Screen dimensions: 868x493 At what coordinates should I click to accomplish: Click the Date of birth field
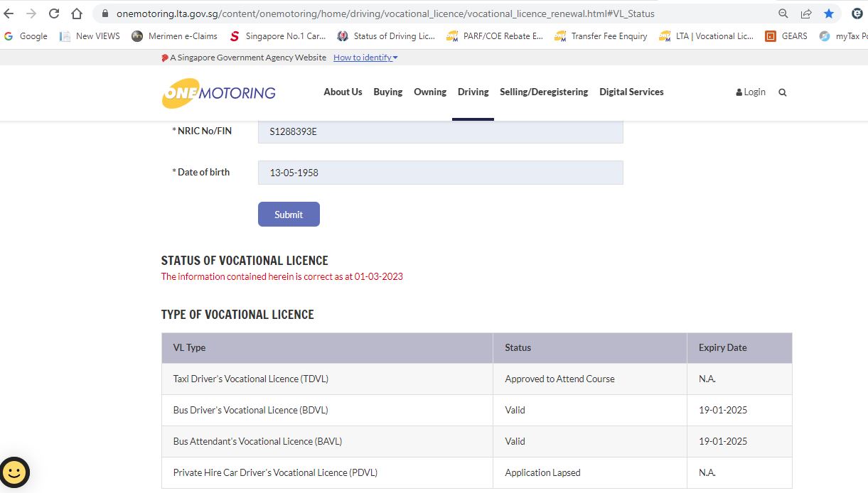[440, 173]
